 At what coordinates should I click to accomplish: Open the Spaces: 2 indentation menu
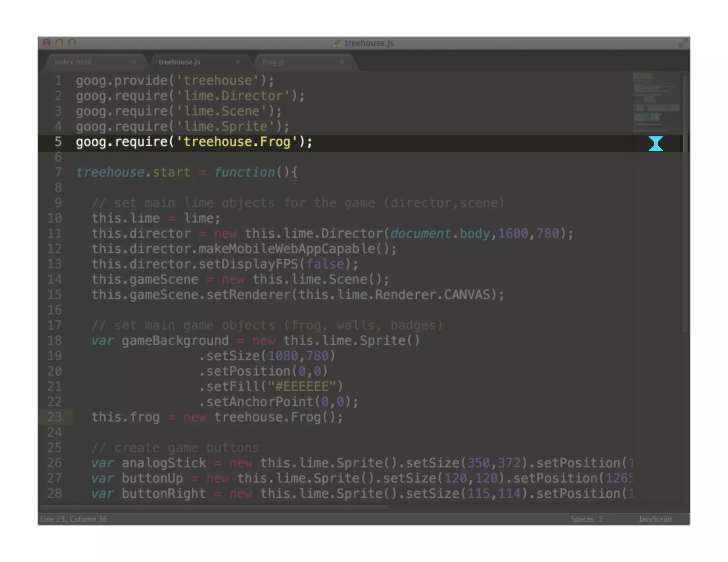[x=587, y=519]
